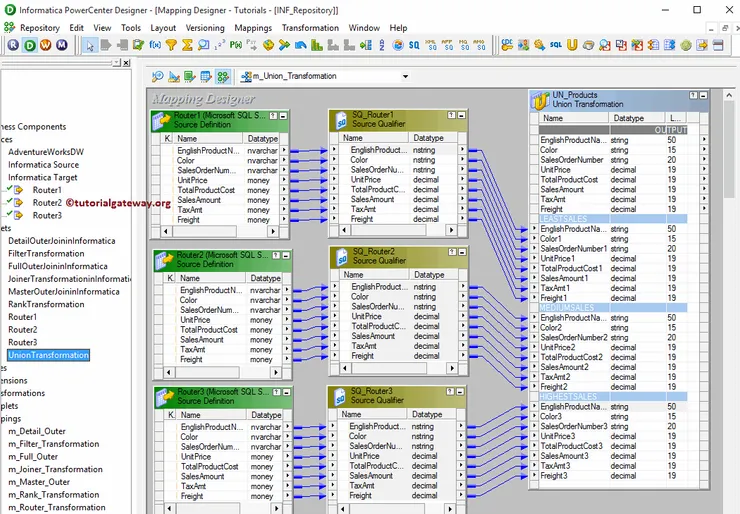
Task: Select SalesAmount port in Router1 source
Action: (199, 200)
